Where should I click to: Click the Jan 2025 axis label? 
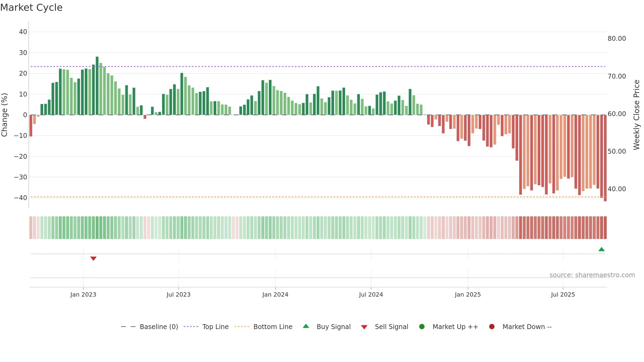click(468, 294)
